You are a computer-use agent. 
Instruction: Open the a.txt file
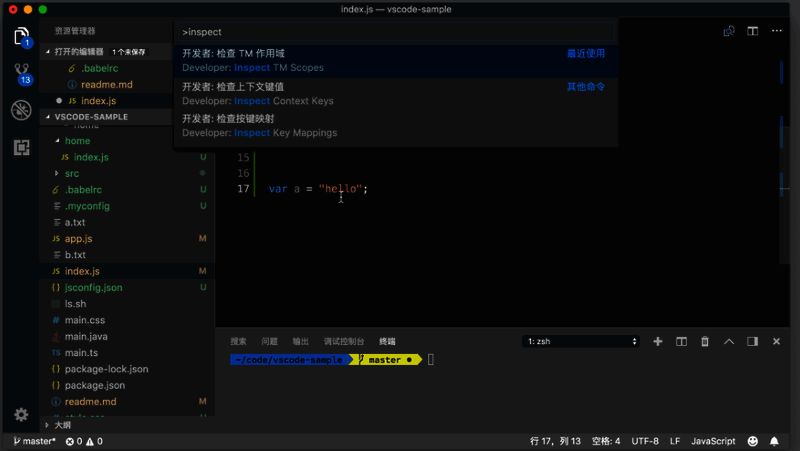74,222
